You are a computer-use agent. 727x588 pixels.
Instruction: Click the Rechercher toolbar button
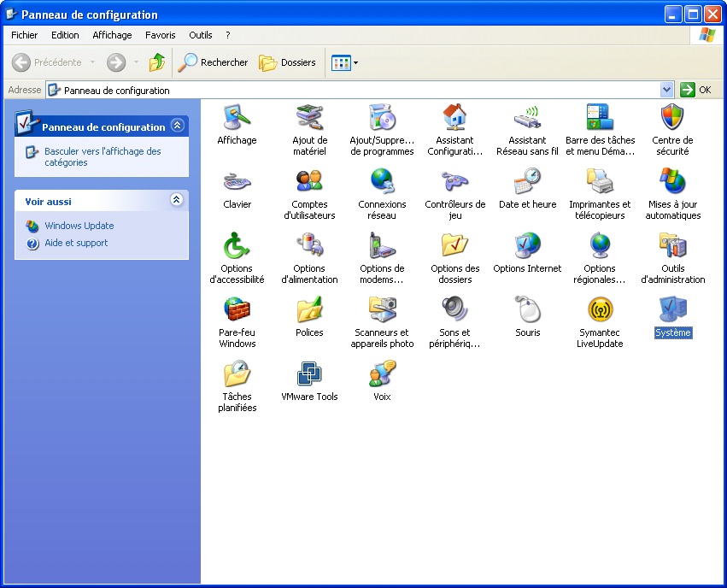coord(214,62)
